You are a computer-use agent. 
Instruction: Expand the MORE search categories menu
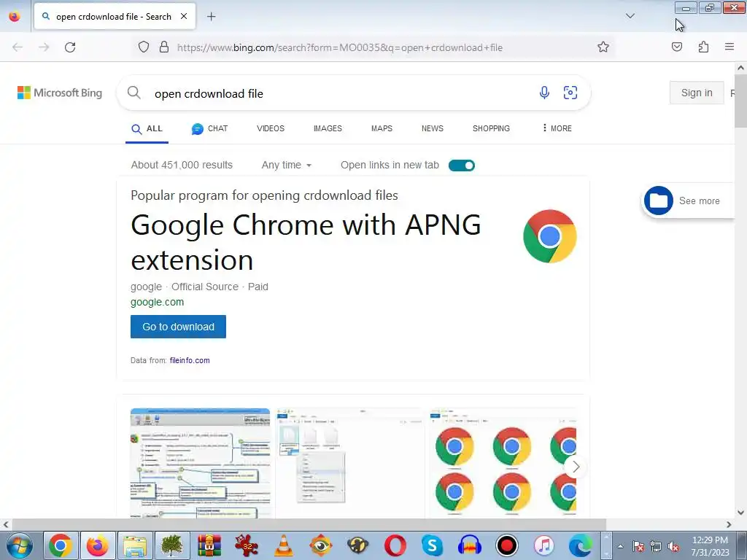(557, 128)
